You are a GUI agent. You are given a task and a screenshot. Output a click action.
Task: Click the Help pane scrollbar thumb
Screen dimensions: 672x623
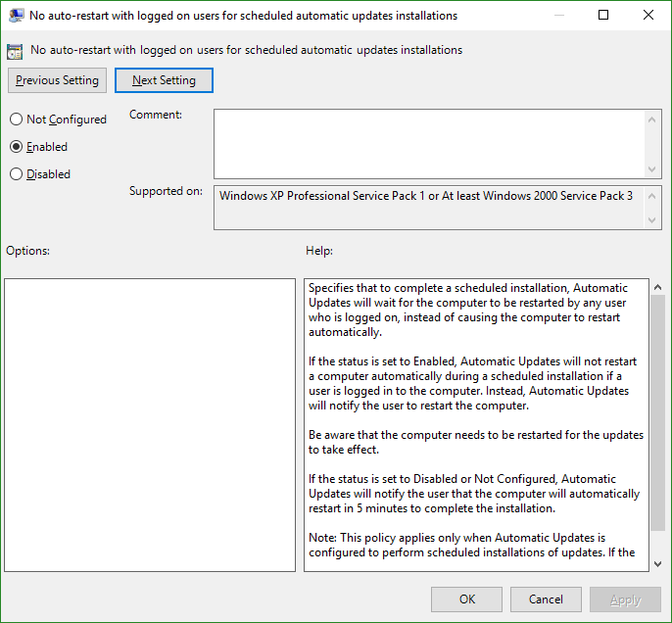[658, 413]
